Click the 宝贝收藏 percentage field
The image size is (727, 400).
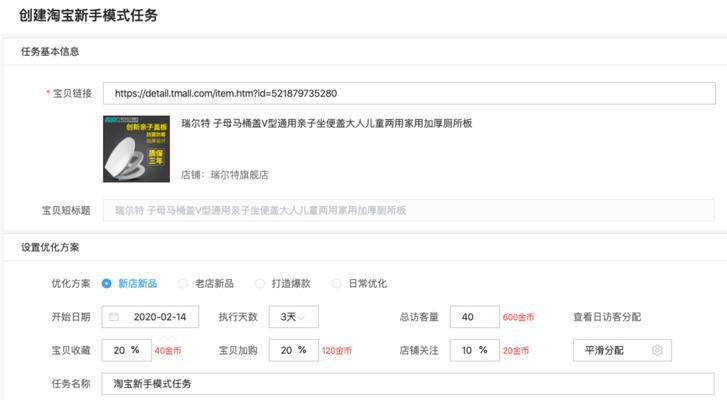tap(127, 350)
